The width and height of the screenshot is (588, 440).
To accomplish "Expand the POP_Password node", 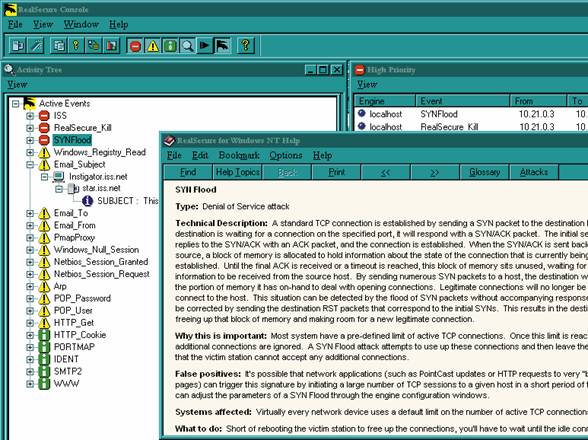I will [30, 299].
